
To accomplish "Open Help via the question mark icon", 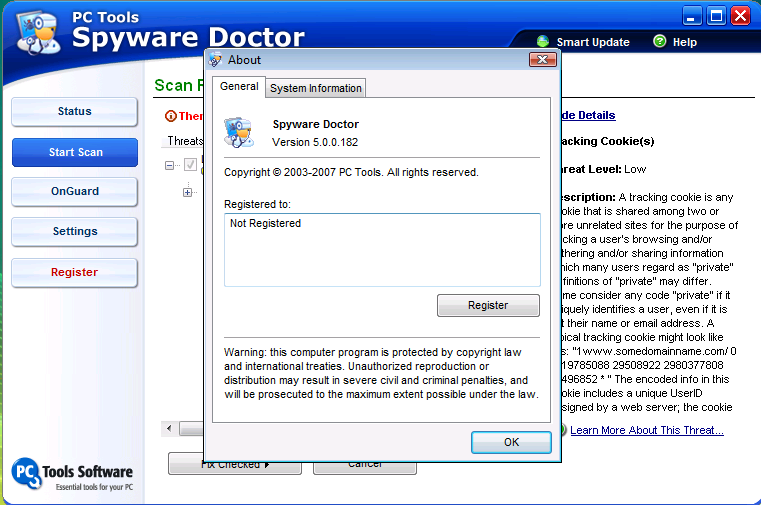I will point(660,42).
